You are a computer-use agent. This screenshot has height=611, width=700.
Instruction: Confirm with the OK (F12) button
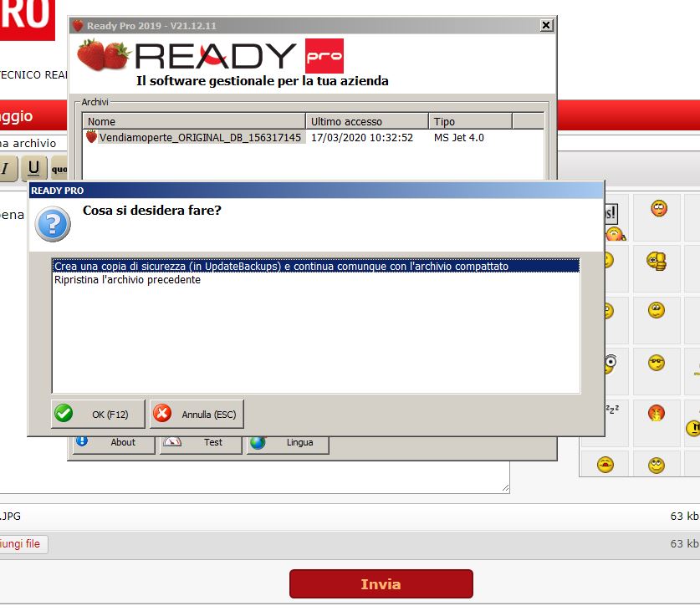tap(98, 415)
